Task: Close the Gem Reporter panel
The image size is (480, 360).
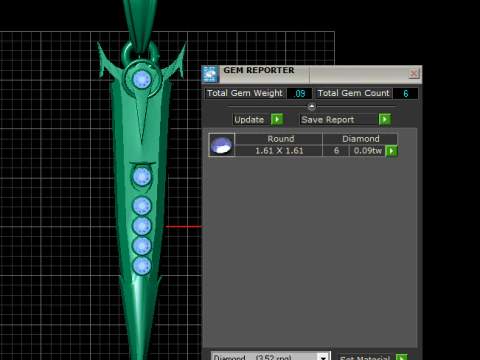Action: pos(414,73)
